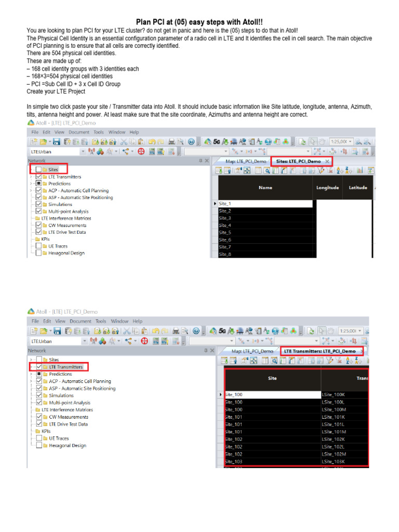Check the UE Traces box in the upper Network tree
399x532 pixels.
pyautogui.click(x=38, y=246)
